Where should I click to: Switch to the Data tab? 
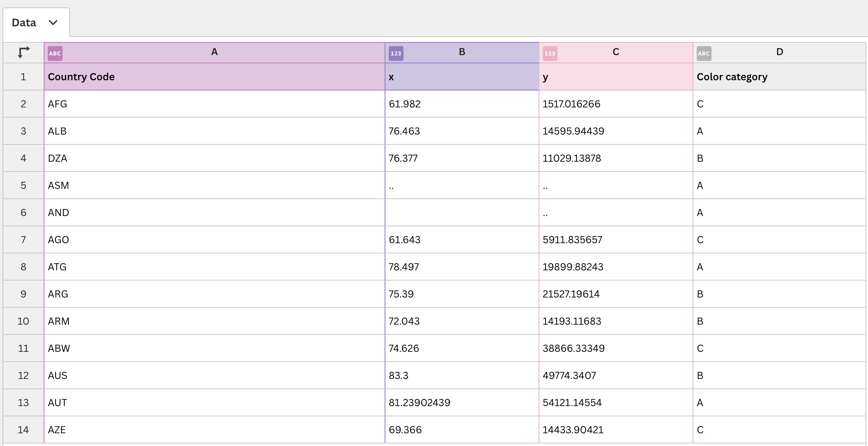36,23
